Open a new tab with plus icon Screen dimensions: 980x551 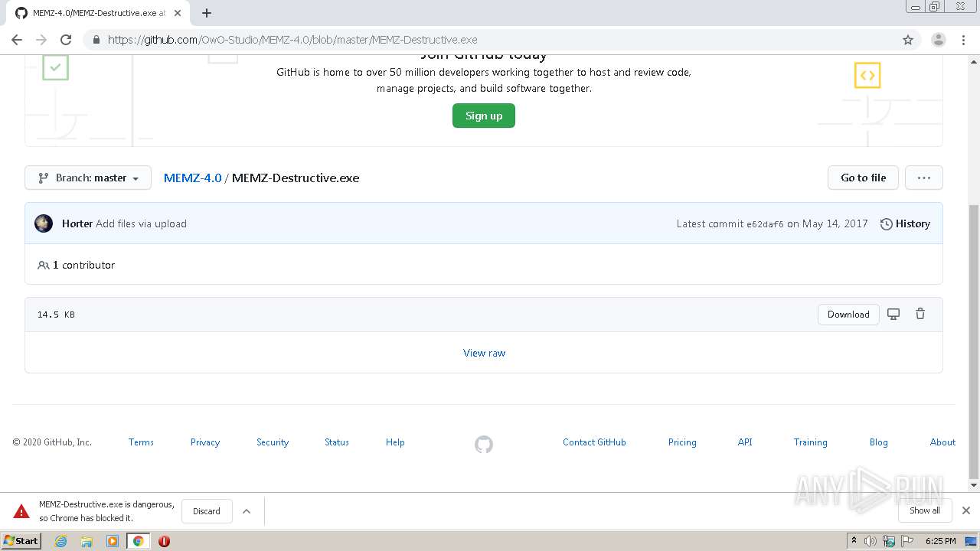coord(207,13)
